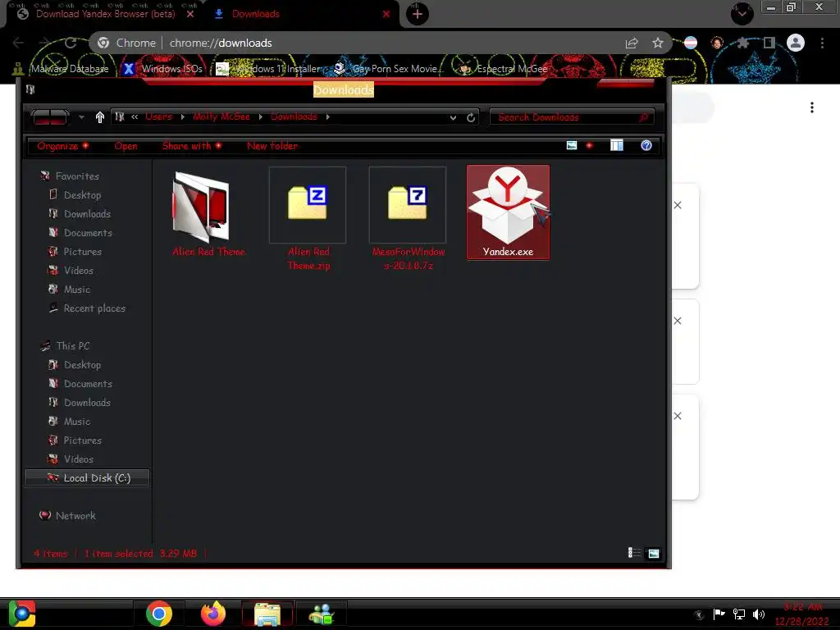
Task: Click Users in the breadcrumb path
Action: tap(158, 116)
